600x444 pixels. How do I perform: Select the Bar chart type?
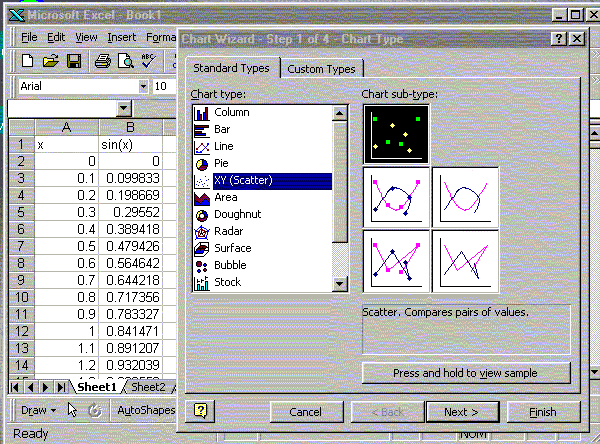(x=262, y=129)
